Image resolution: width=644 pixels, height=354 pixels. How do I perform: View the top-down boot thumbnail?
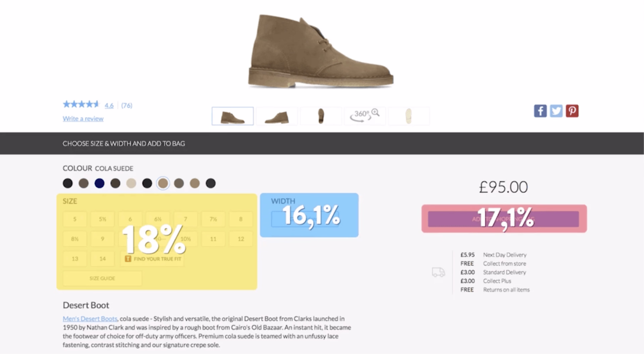(x=321, y=116)
